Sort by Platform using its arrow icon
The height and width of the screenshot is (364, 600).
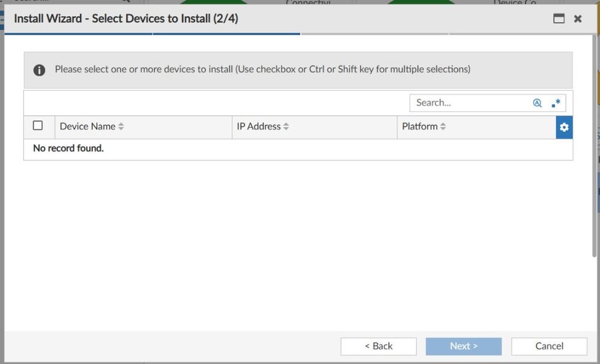[443, 127]
